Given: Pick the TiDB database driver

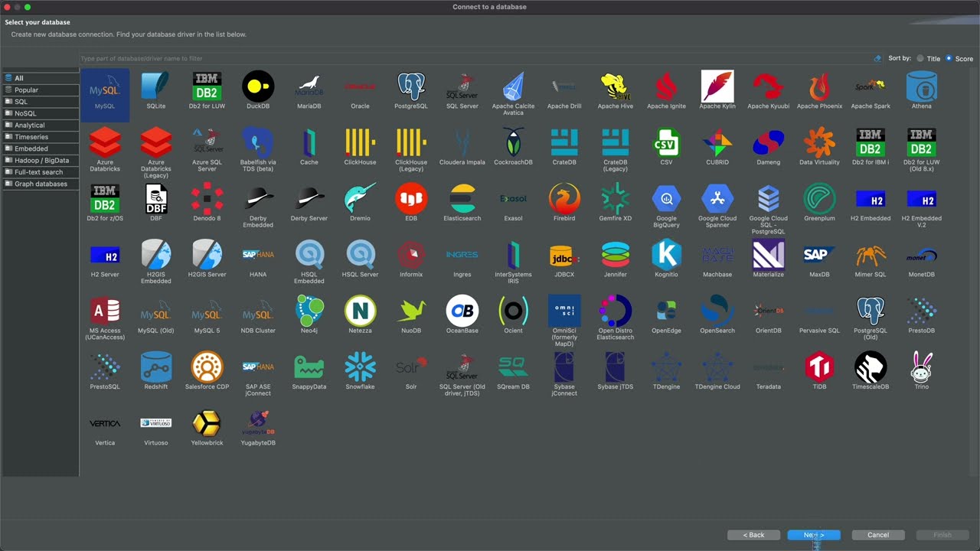Looking at the screenshot, I should coord(819,371).
